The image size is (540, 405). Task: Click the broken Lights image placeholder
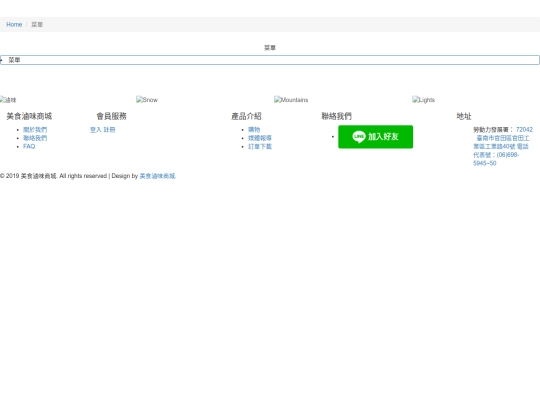(424, 100)
